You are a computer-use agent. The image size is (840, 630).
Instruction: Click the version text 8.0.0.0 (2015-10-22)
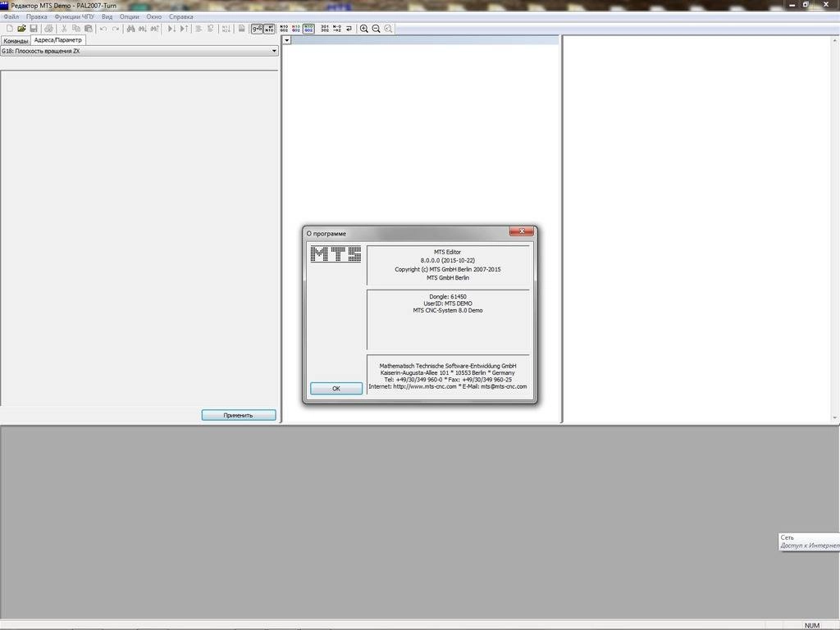coord(447,260)
